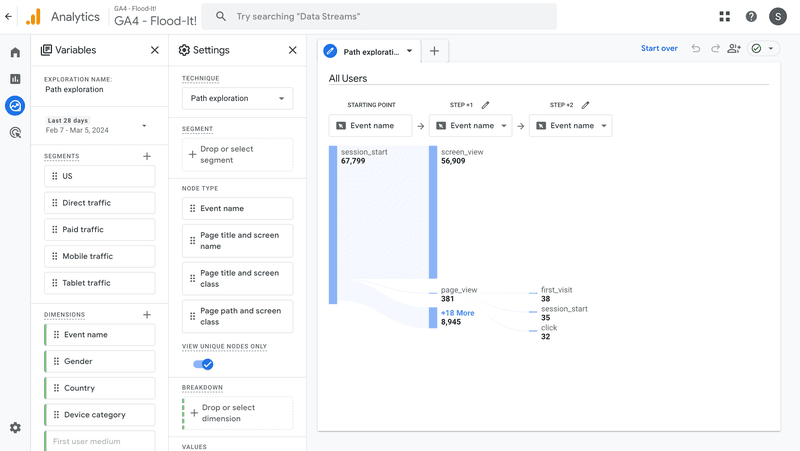Toggle View Unique Nodes Only switch
Image resolution: width=800 pixels, height=451 pixels.
pos(203,364)
